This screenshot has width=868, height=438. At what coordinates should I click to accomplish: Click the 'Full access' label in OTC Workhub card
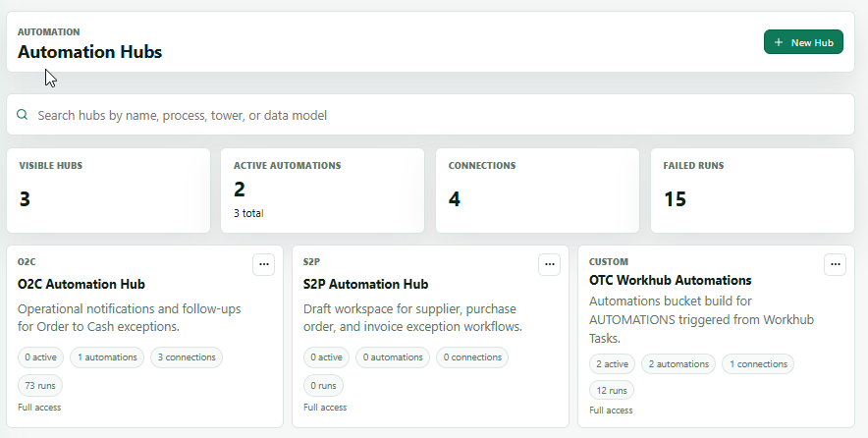pyautogui.click(x=611, y=411)
